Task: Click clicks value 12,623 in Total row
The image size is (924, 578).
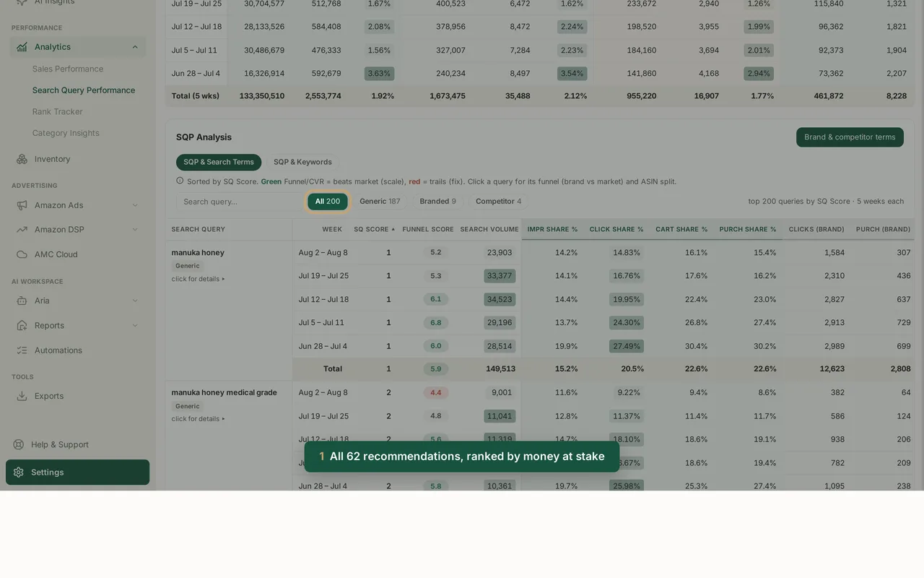Action: click(832, 369)
